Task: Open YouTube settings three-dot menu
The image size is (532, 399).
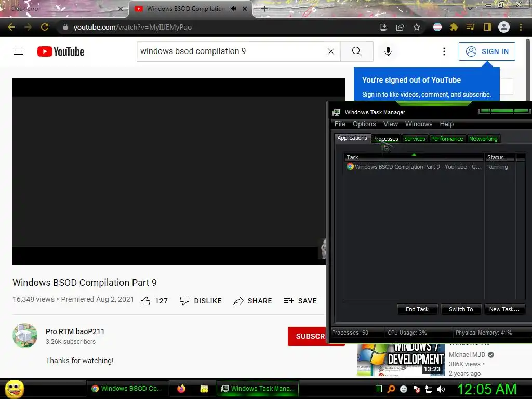Action: click(x=444, y=51)
